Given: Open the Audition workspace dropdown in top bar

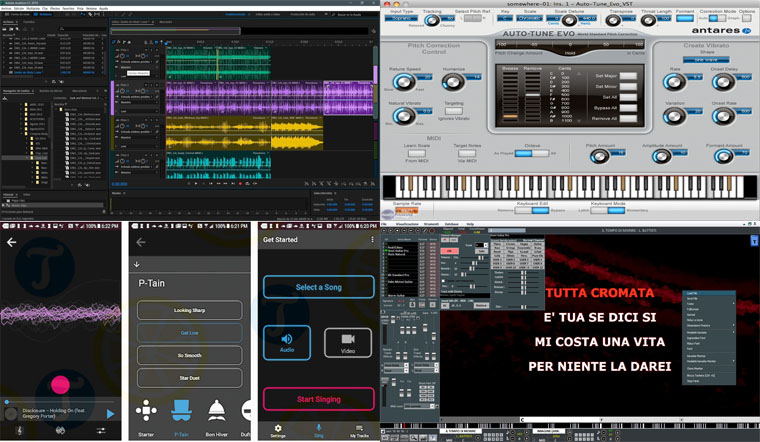Looking at the screenshot, I should point(236,15).
